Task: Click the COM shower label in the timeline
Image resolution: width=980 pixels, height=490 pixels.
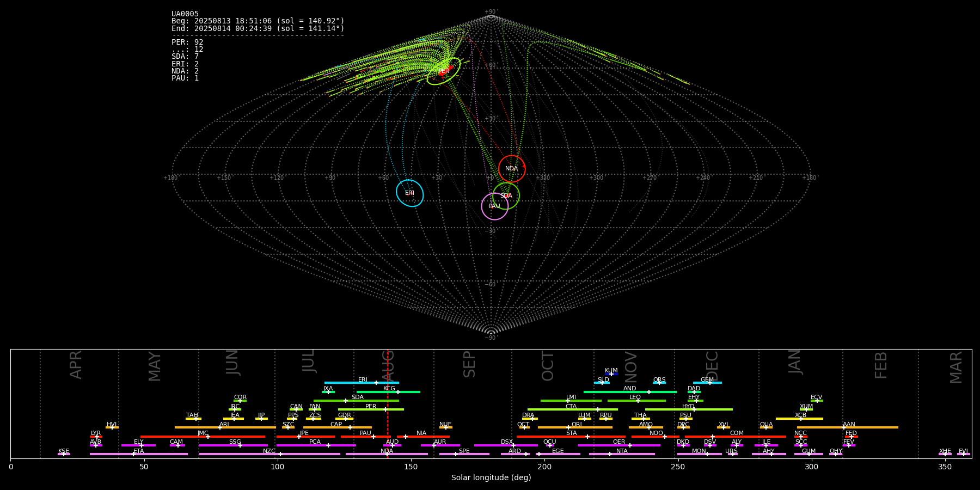Action: (737, 433)
